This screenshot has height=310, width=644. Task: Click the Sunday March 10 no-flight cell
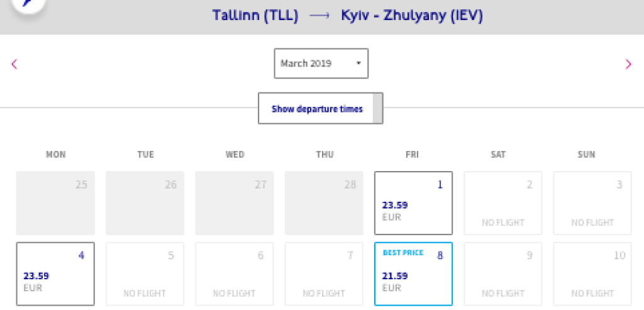pos(592,274)
